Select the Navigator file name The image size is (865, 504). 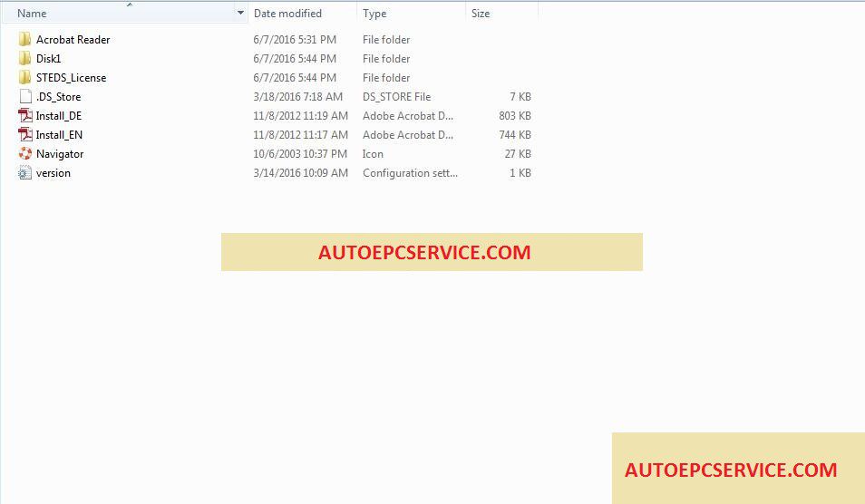point(60,154)
